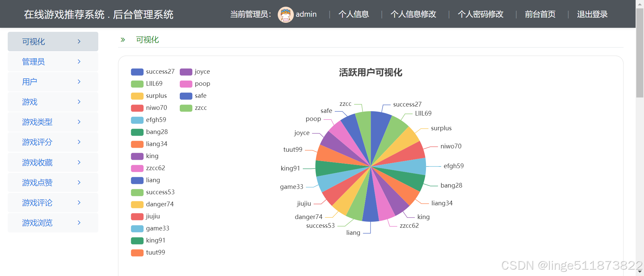Click the admin avatar image
The width and height of the screenshot is (644, 276).
coord(285,14)
